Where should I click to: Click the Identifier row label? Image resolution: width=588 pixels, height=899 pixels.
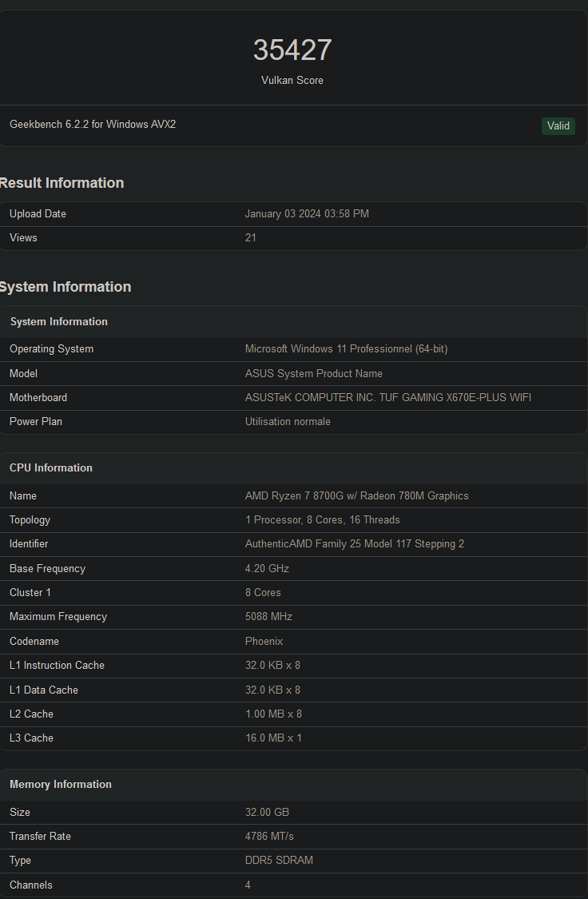29,544
